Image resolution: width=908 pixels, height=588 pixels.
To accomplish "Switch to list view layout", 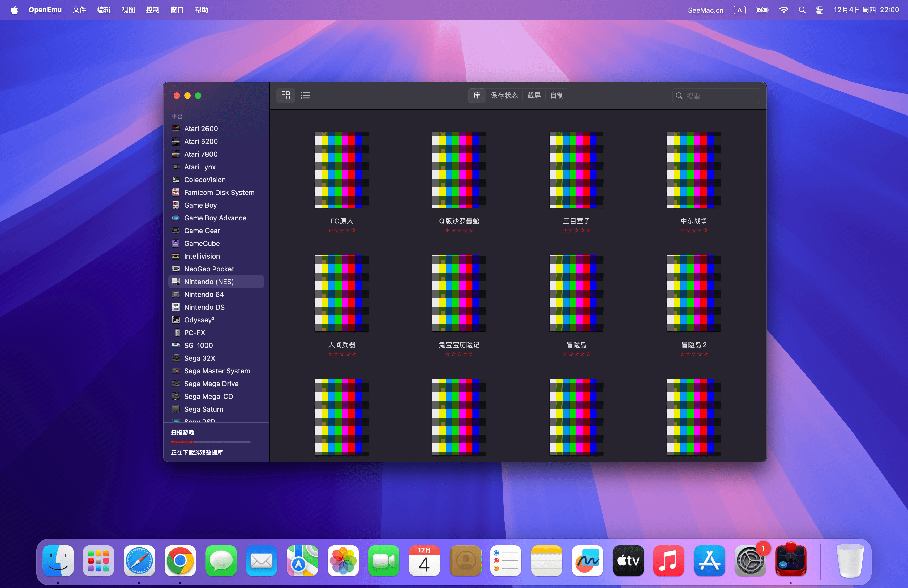I will pos(305,95).
